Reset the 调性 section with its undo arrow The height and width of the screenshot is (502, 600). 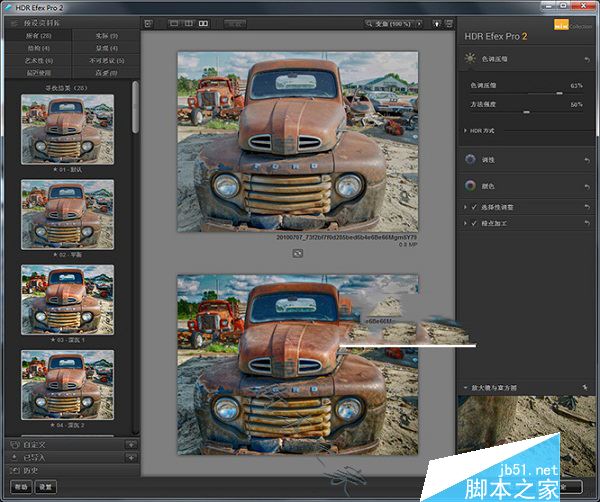click(x=587, y=160)
